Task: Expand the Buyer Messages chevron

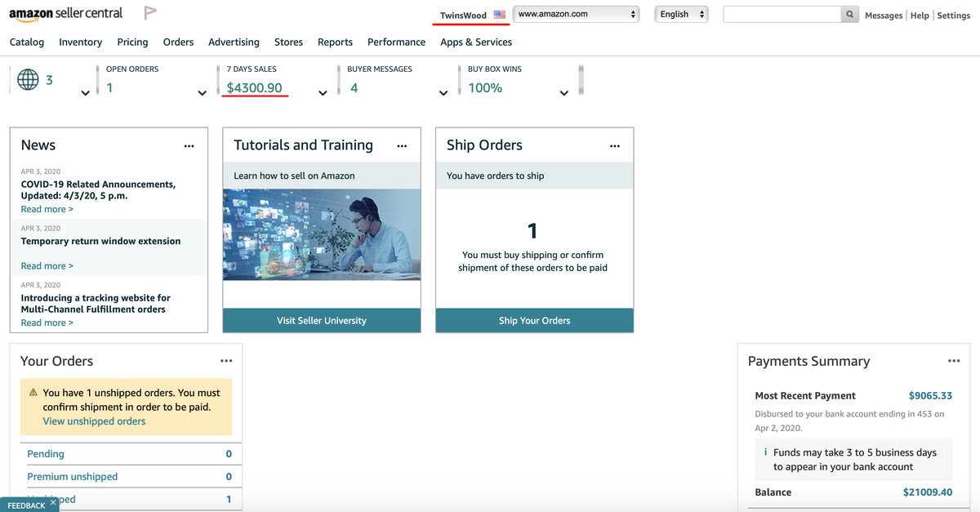Action: [x=443, y=93]
